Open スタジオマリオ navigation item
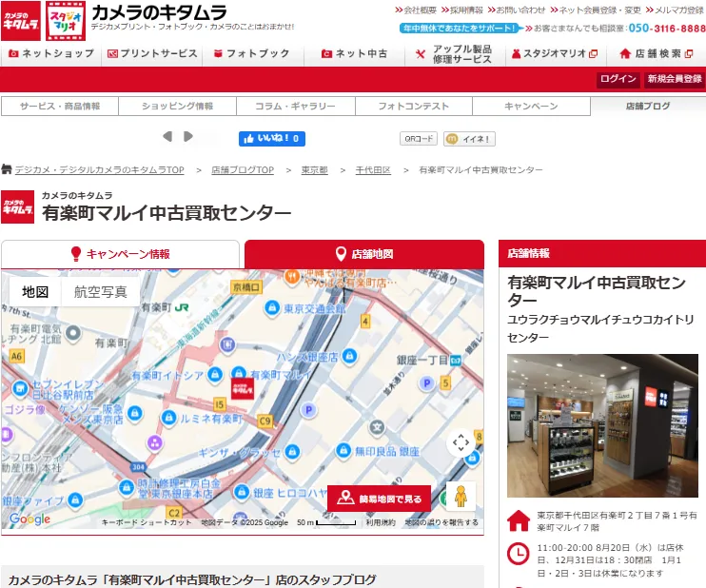Viewport: 706px width, 588px height. pos(556,53)
